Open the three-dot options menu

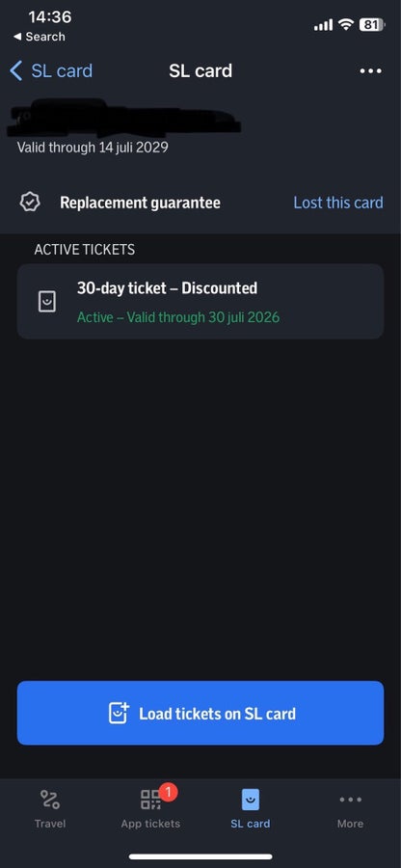370,70
